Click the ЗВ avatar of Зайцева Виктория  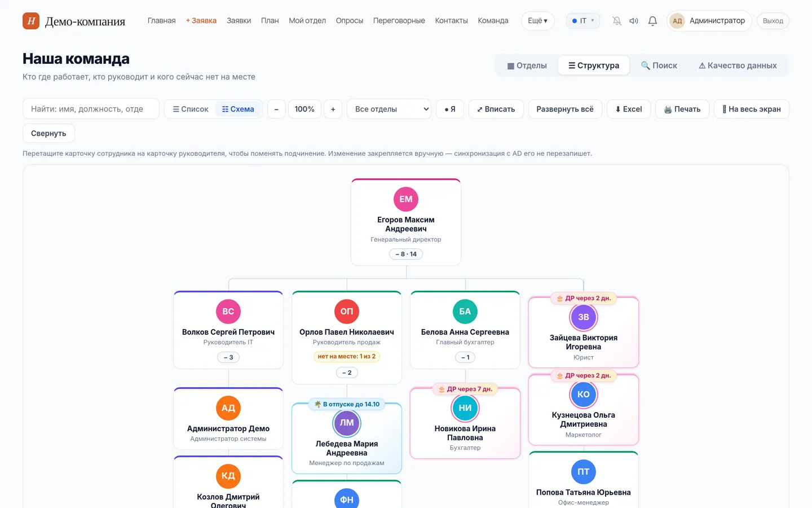pyautogui.click(x=584, y=317)
